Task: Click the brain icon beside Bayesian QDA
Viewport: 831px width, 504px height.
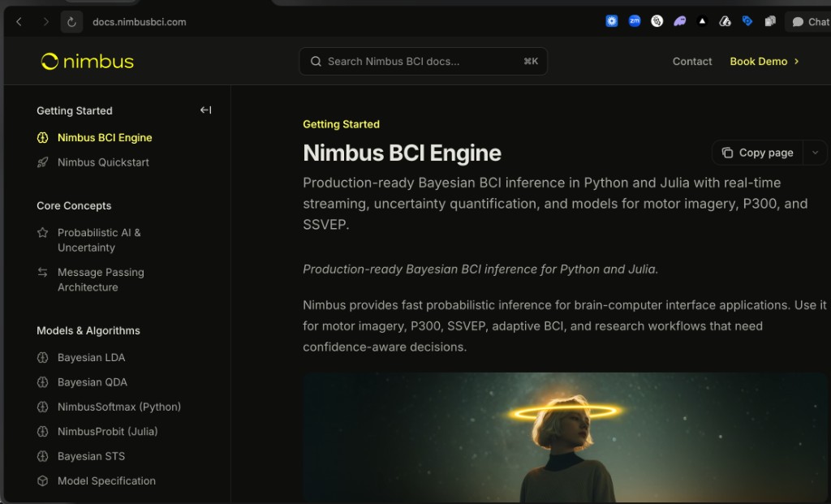Action: pyautogui.click(x=43, y=382)
